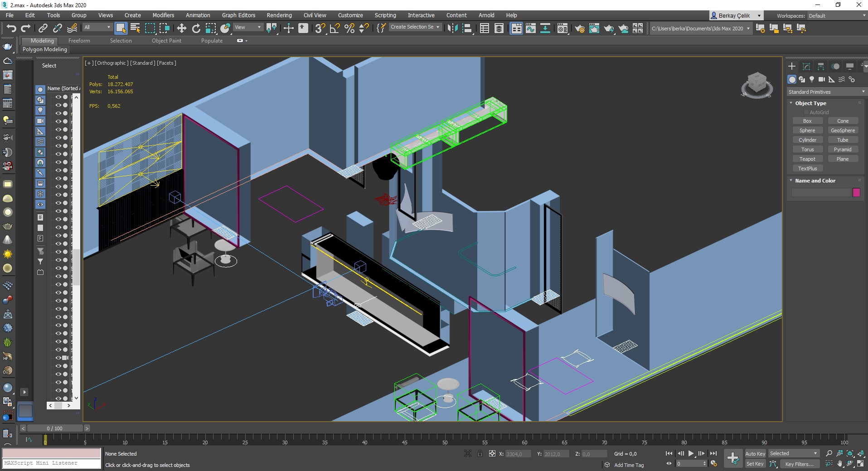Image resolution: width=868 pixels, height=471 pixels.
Task: Open the Rendering menu
Action: click(x=279, y=15)
